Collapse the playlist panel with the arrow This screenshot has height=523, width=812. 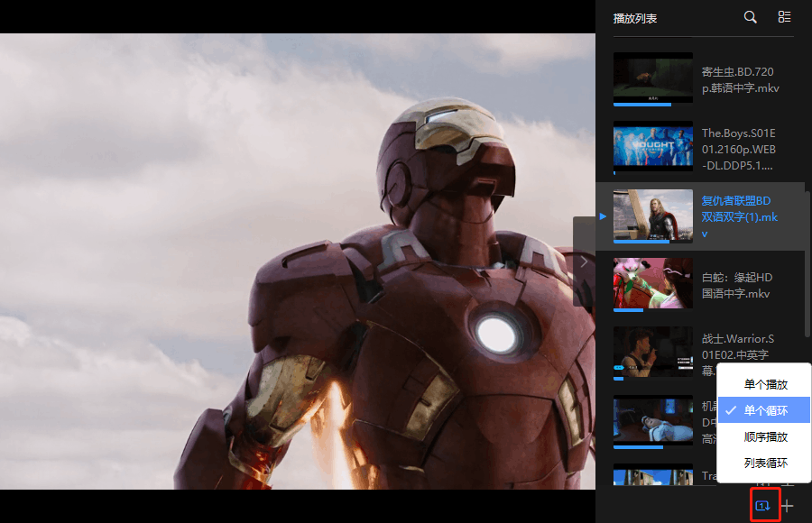coord(584,261)
